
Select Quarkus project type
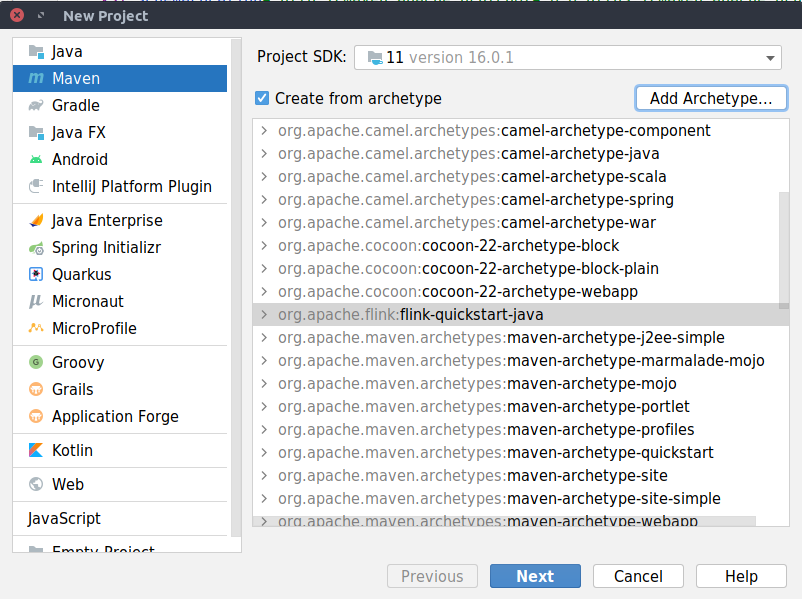pos(120,275)
